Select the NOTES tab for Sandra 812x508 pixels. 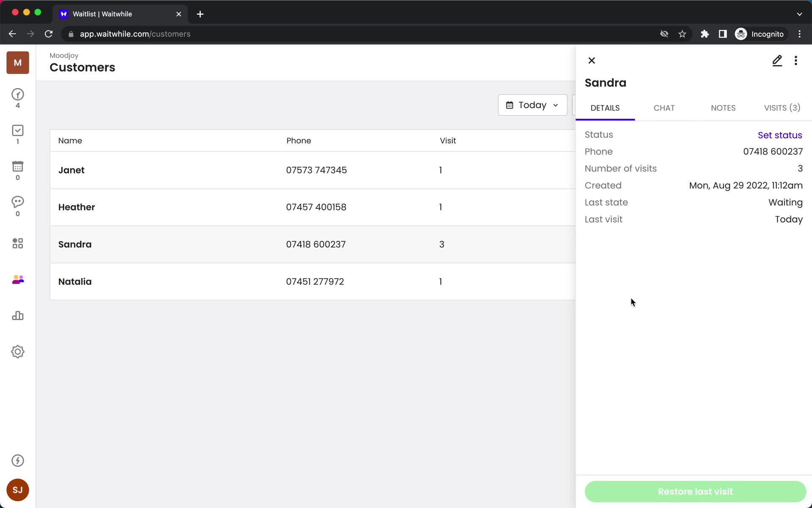723,108
